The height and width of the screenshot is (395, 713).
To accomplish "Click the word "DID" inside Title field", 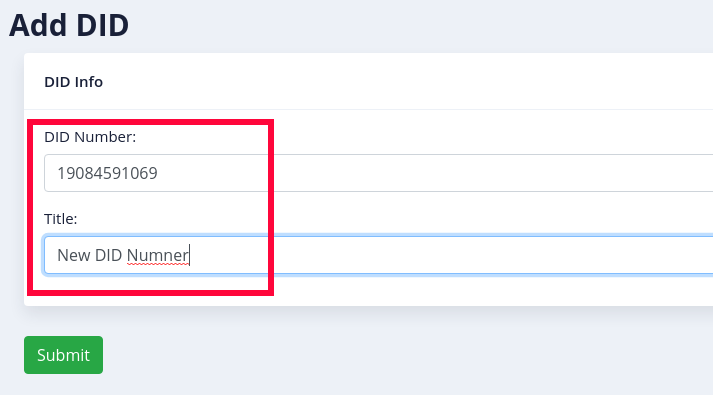I will click(x=108, y=255).
